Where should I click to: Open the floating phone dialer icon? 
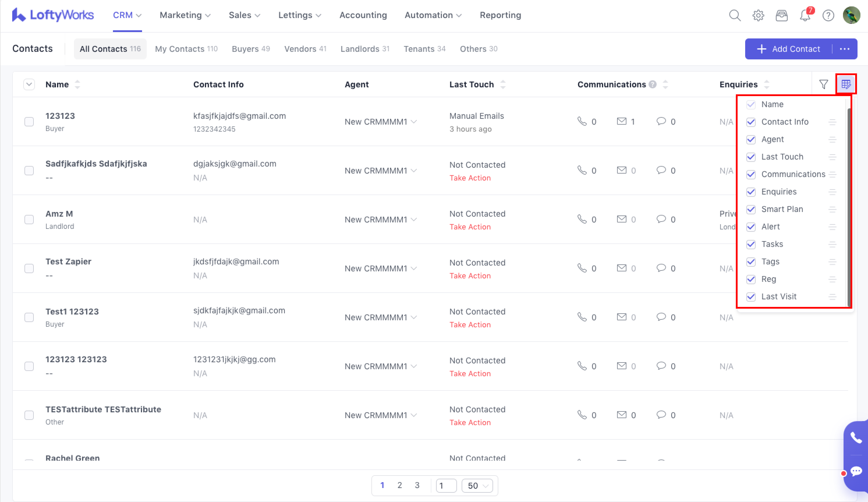pos(856,438)
